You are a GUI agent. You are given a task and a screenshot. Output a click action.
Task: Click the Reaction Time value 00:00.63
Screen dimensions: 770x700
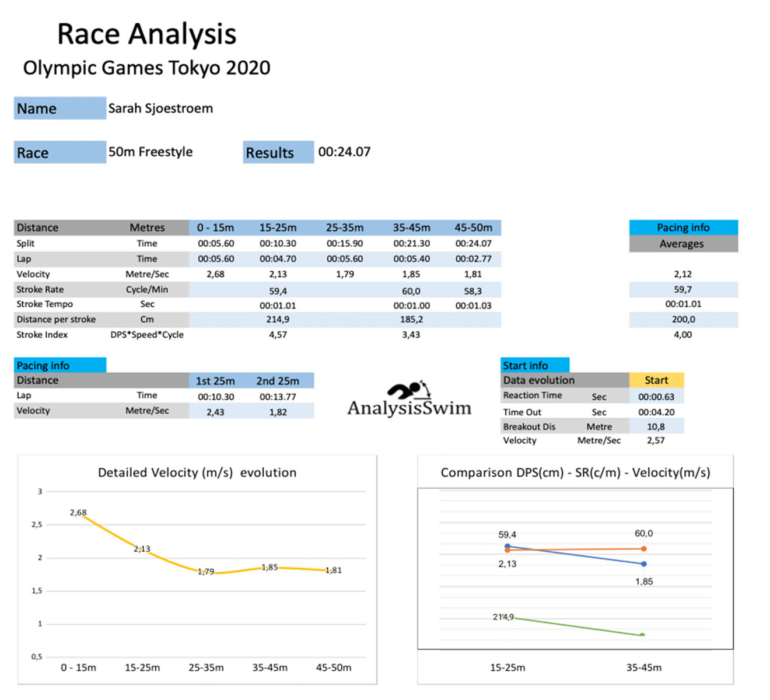point(656,397)
